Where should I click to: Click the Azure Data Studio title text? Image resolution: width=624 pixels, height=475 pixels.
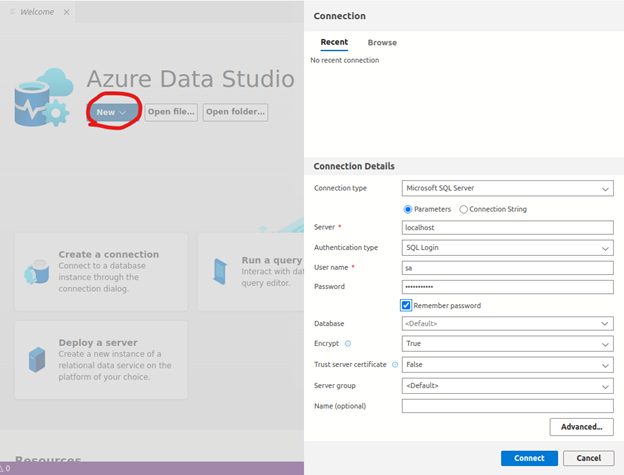191,78
